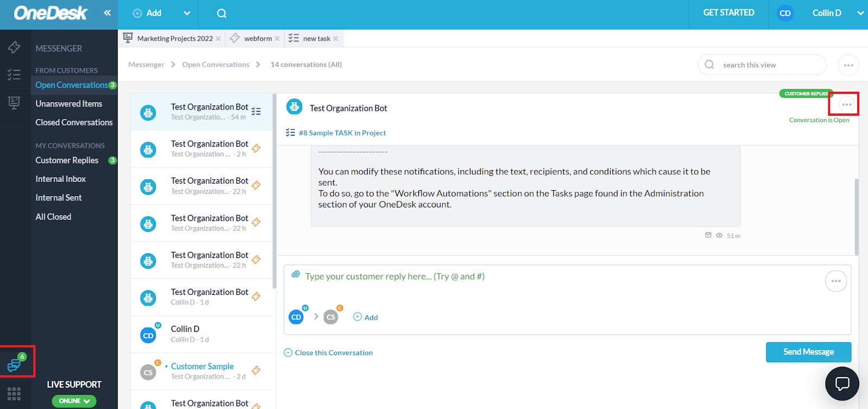
Task: Click the attachment paperclip icon in reply box
Action: point(296,274)
